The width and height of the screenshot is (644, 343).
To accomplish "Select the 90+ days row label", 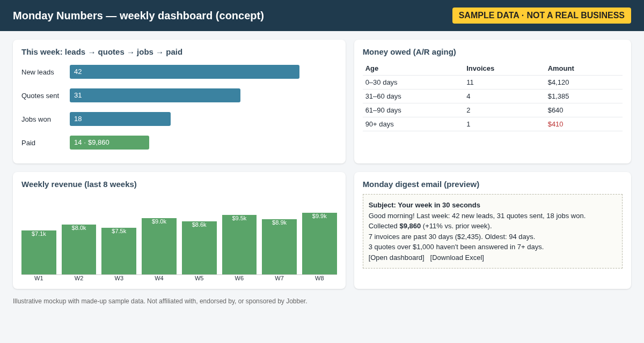I will point(379,124).
